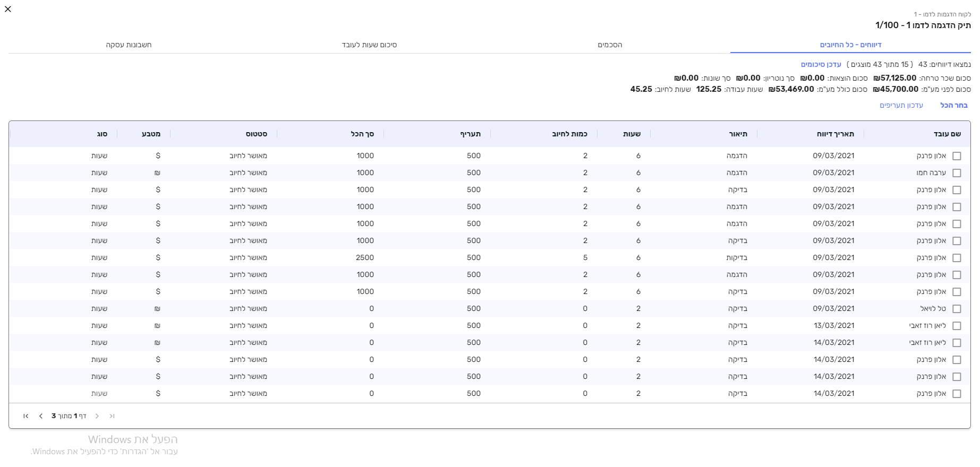Sort by the תאריך דיווח column header
The image size is (980, 467).
[x=835, y=134]
